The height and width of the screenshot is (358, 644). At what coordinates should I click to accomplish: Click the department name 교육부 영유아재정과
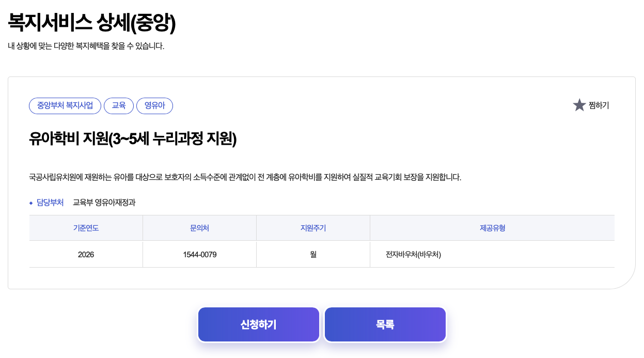104,203
